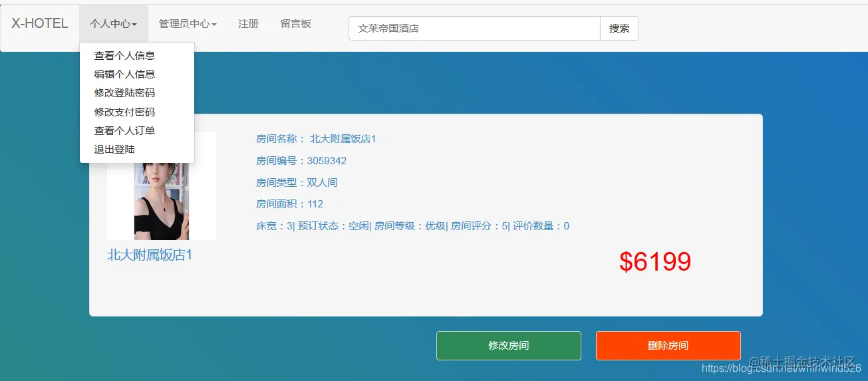The width and height of the screenshot is (868, 381).
Task: Open the 注册 page
Action: click(248, 24)
